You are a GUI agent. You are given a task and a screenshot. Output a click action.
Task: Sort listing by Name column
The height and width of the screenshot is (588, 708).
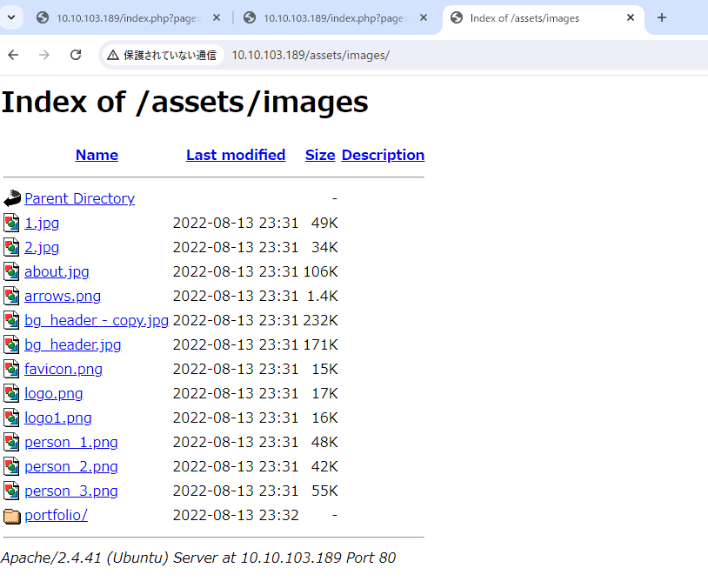coord(97,155)
